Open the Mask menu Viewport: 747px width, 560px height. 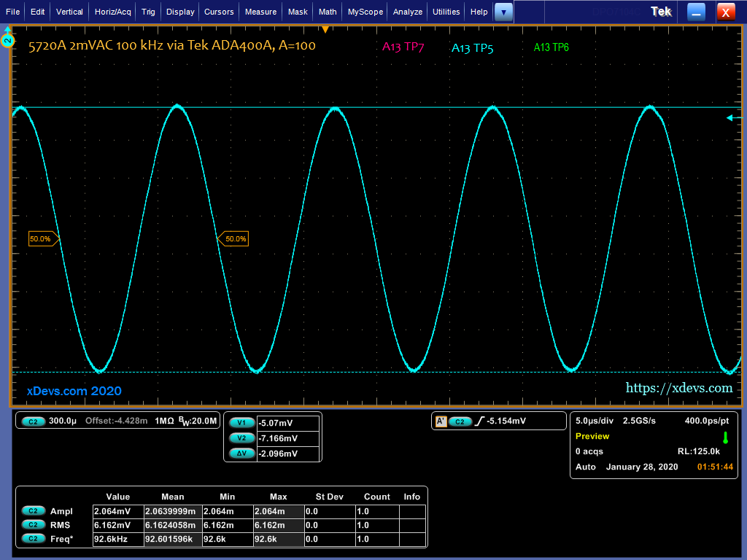298,12
